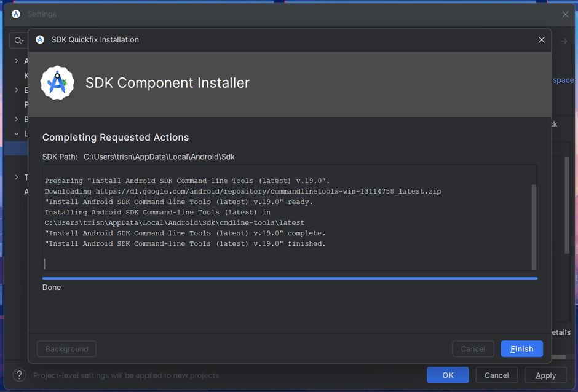Click the 'Preparing' log line
Viewport: 578px width, 392px height.
tap(188, 181)
